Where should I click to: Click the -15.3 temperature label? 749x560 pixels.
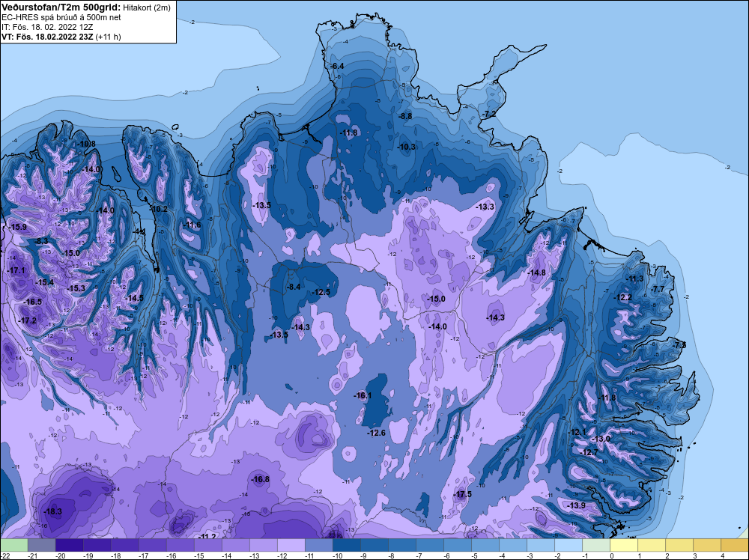click(x=76, y=288)
